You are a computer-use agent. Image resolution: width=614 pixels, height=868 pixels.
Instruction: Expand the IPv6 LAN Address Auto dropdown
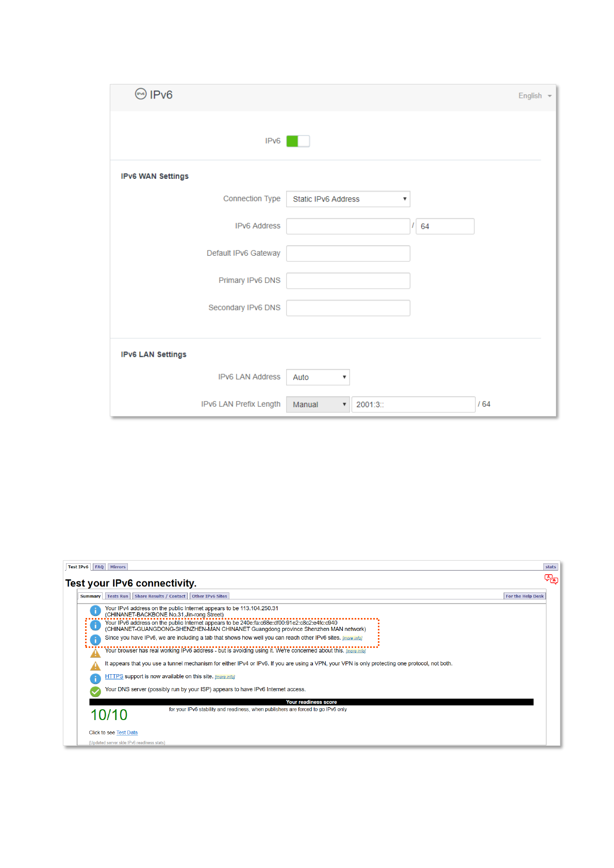(318, 377)
